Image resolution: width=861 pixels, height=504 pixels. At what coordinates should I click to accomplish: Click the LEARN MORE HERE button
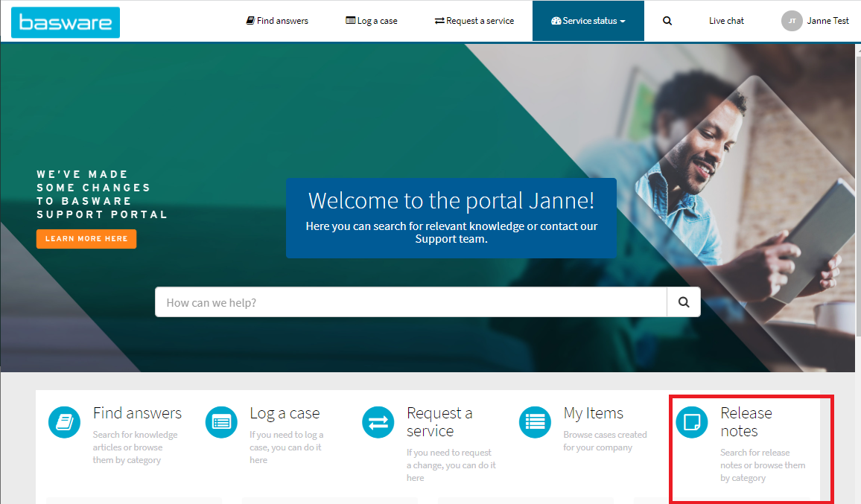[86, 239]
